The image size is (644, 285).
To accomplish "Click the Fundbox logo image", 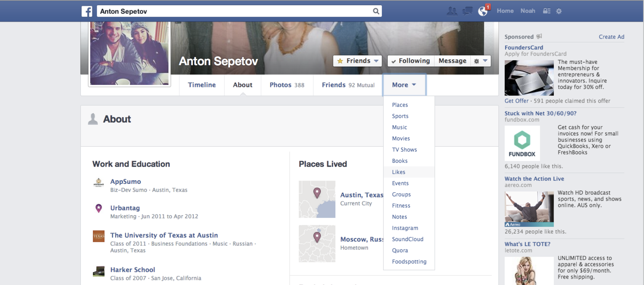I will tap(522, 143).
